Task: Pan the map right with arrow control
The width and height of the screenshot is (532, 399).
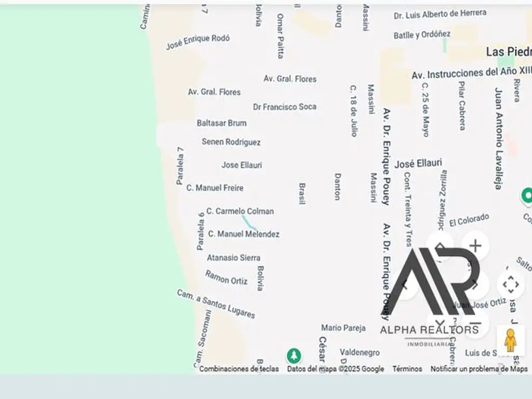Action: [475, 285]
